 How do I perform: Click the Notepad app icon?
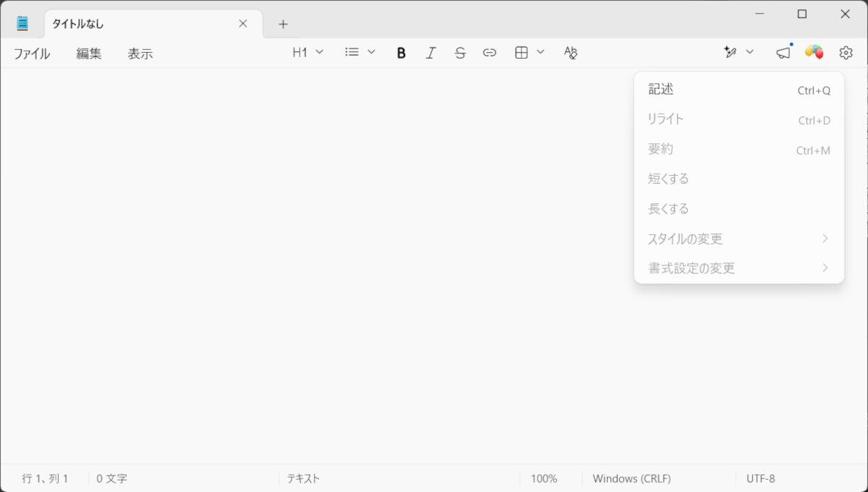22,23
